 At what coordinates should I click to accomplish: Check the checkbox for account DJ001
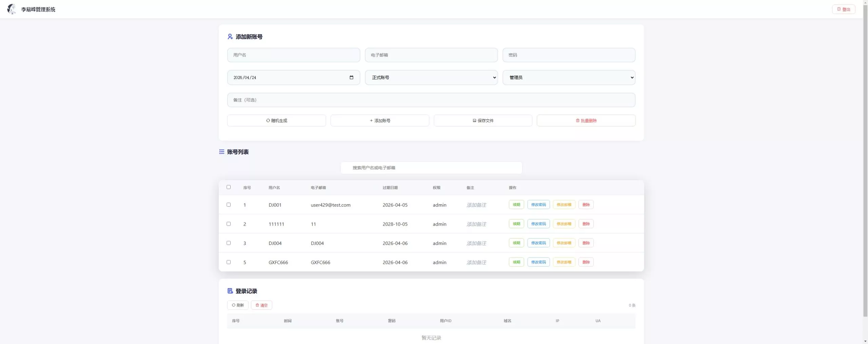point(229,205)
